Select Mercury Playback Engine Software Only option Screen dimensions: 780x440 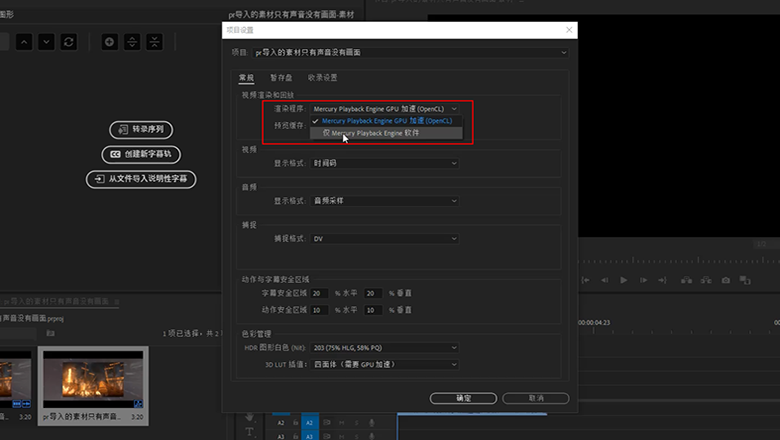point(387,133)
